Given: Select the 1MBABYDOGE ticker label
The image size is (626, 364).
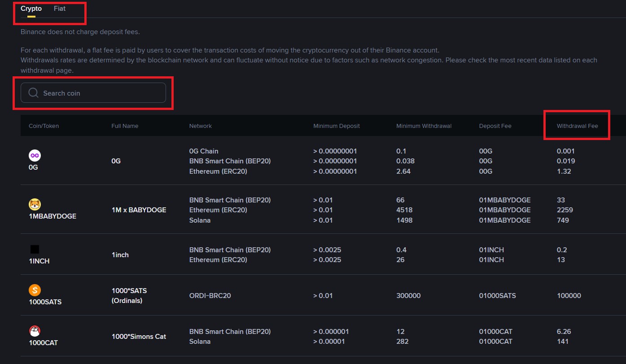Looking at the screenshot, I should (x=53, y=216).
